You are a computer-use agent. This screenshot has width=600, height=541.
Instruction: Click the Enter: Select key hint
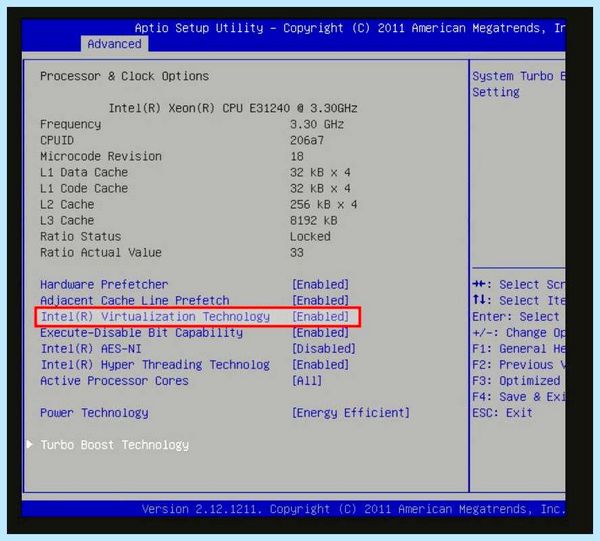click(516, 317)
